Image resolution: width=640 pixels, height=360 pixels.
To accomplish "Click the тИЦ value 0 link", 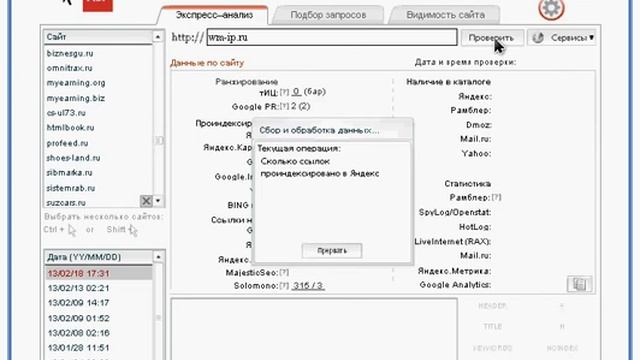I will [x=297, y=92].
